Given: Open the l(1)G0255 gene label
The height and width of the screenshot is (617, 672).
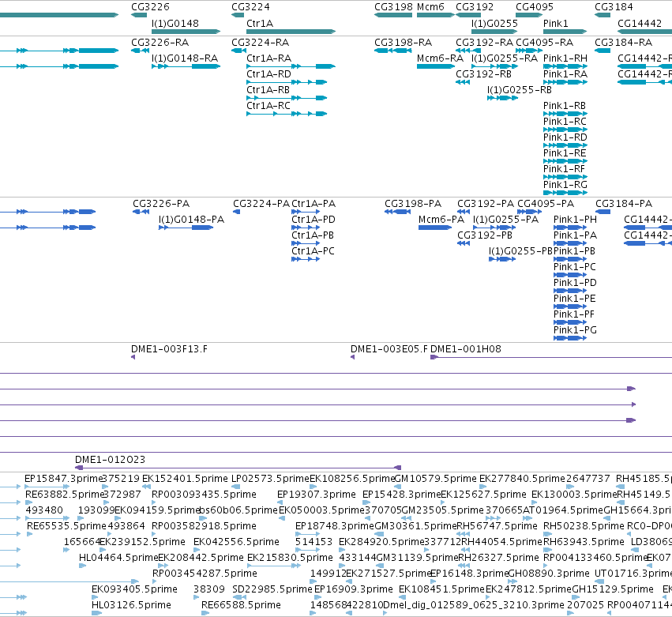Looking at the screenshot, I should coord(494,23).
